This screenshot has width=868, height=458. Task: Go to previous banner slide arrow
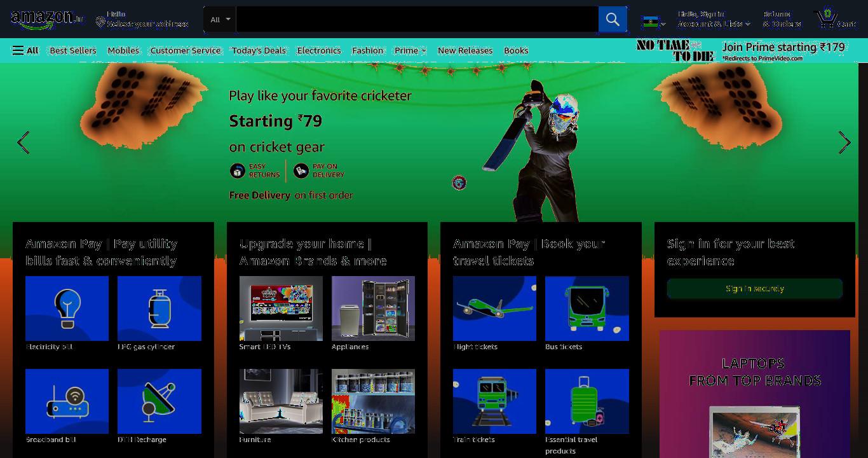pos(24,142)
